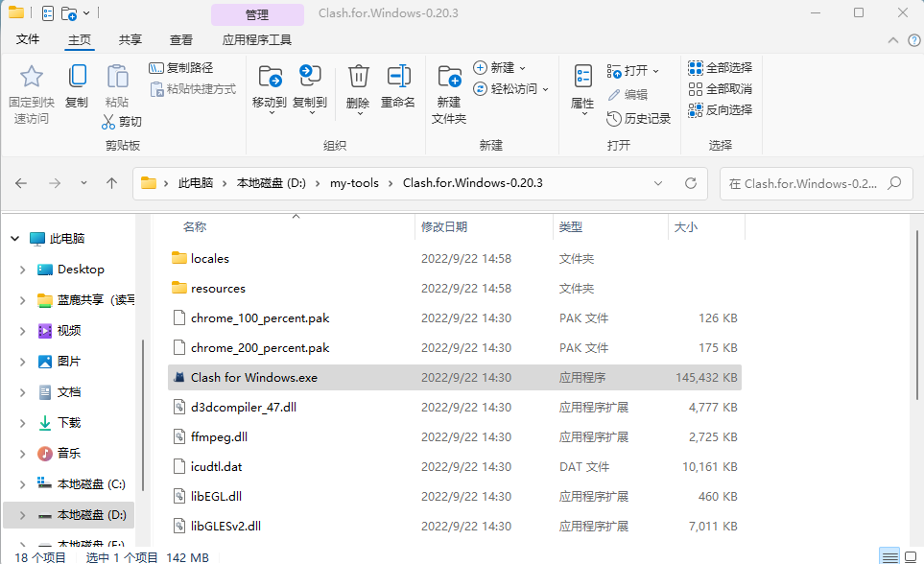
Task: Switch to the 主页 ribbon tab
Action: [79, 39]
